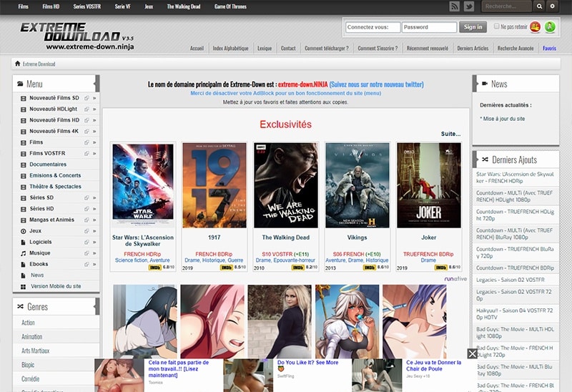Image resolution: width=572 pixels, height=392 pixels.
Task: Open Emisions & Concerts menu entry
Action: (55, 175)
